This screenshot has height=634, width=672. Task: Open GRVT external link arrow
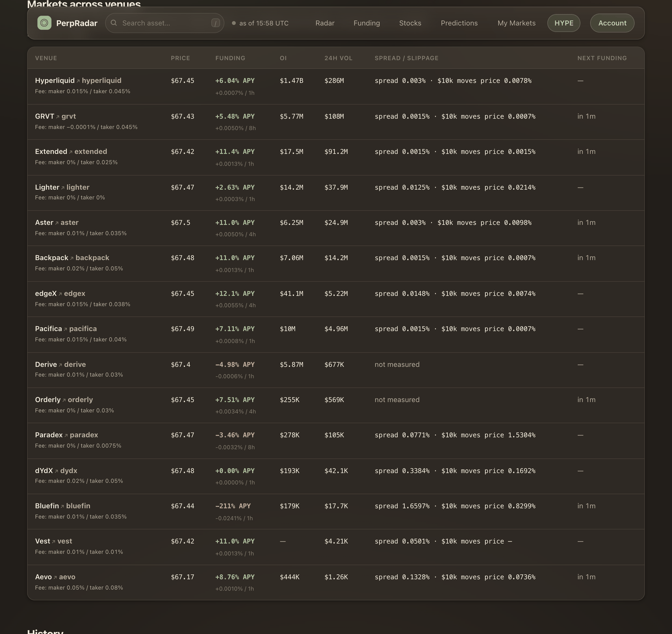(58, 117)
